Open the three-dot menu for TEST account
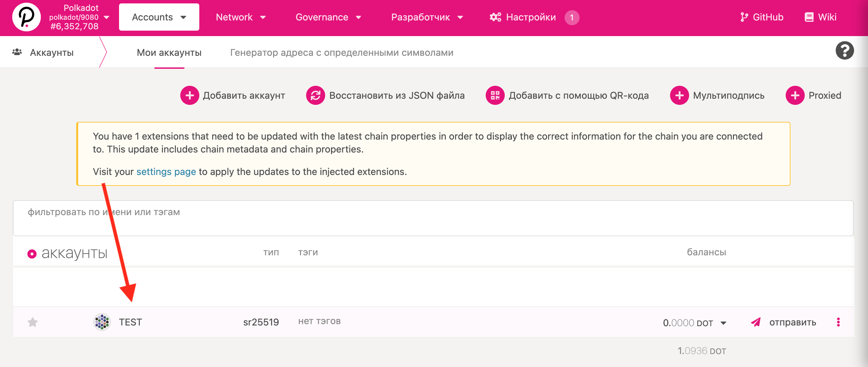The height and width of the screenshot is (367, 868). (838, 322)
